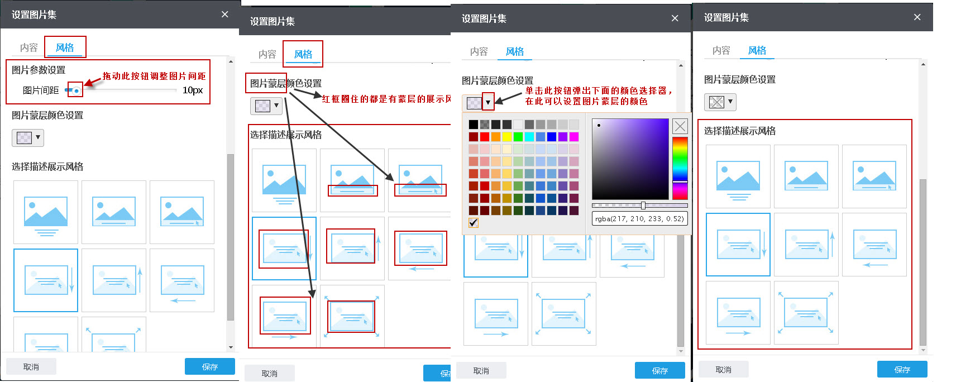Select the down-arrow overlay style in rightmost dialog
Viewport: 980px width, 382px height.
tap(738, 245)
